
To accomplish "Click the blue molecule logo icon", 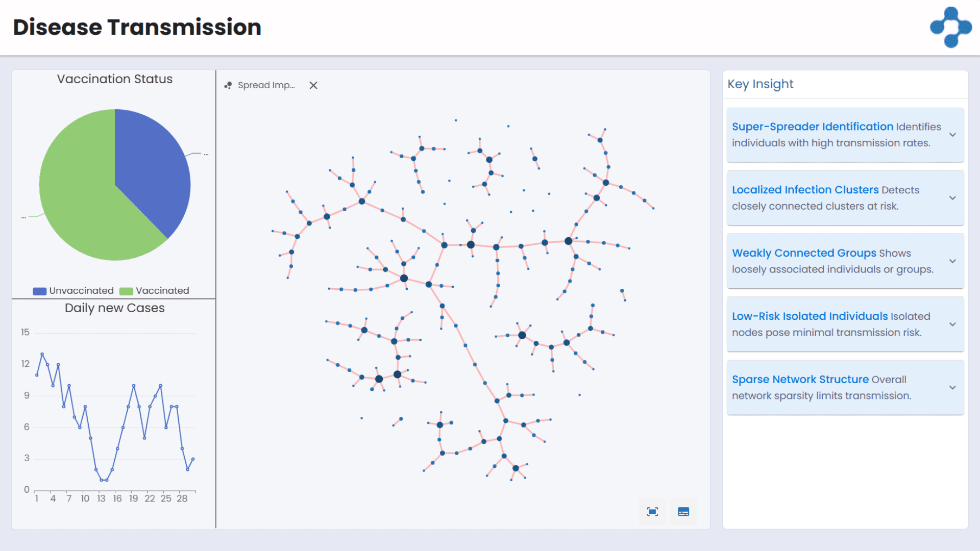I will [x=951, y=27].
